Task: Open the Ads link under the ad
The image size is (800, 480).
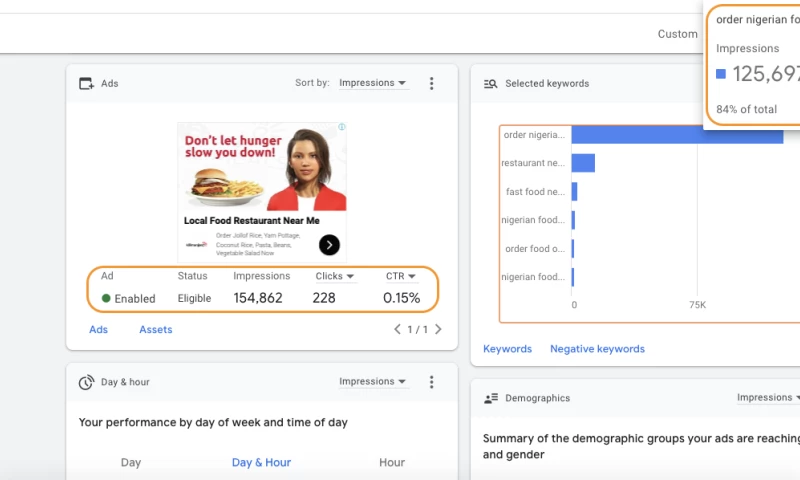Action: coord(98,330)
